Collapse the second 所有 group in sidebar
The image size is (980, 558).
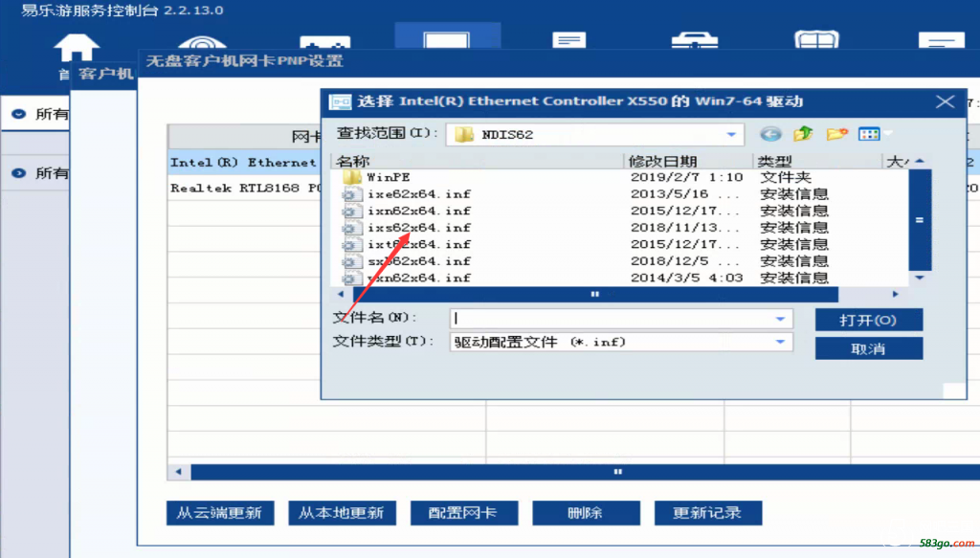click(19, 173)
